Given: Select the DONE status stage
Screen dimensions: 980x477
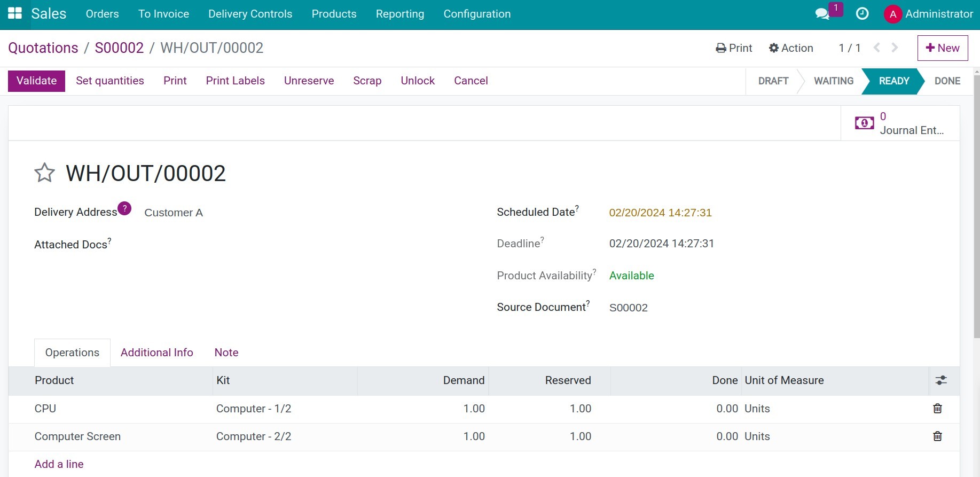Looking at the screenshot, I should click(x=947, y=81).
